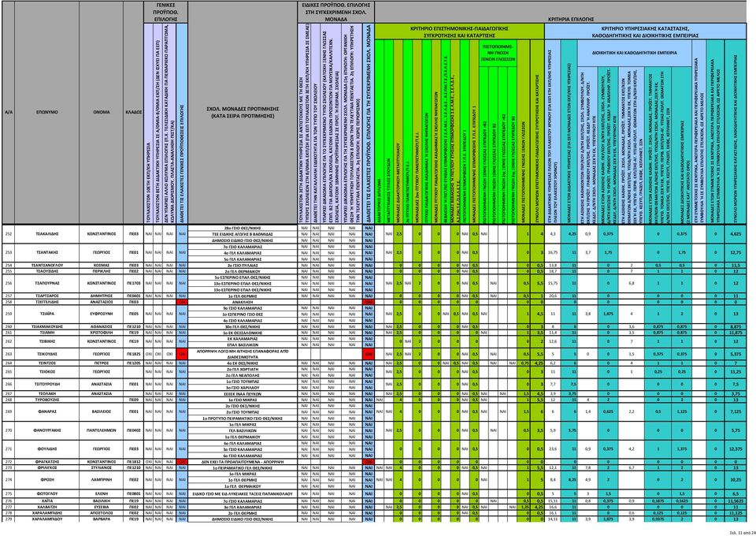
Task: Click branch code ΠΕ0801
Action: click(134, 494)
